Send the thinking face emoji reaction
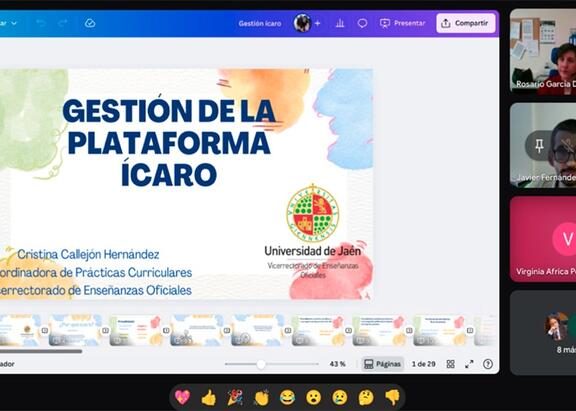 [x=366, y=397]
